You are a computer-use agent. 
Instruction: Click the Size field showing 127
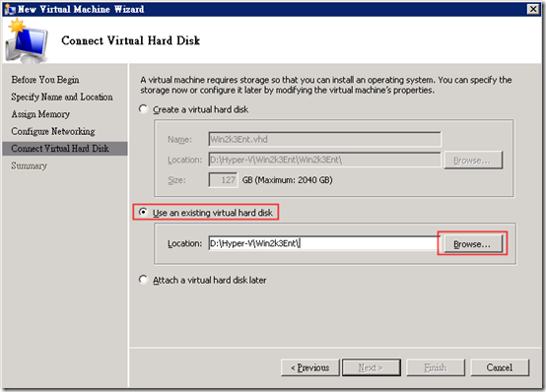coord(223,180)
